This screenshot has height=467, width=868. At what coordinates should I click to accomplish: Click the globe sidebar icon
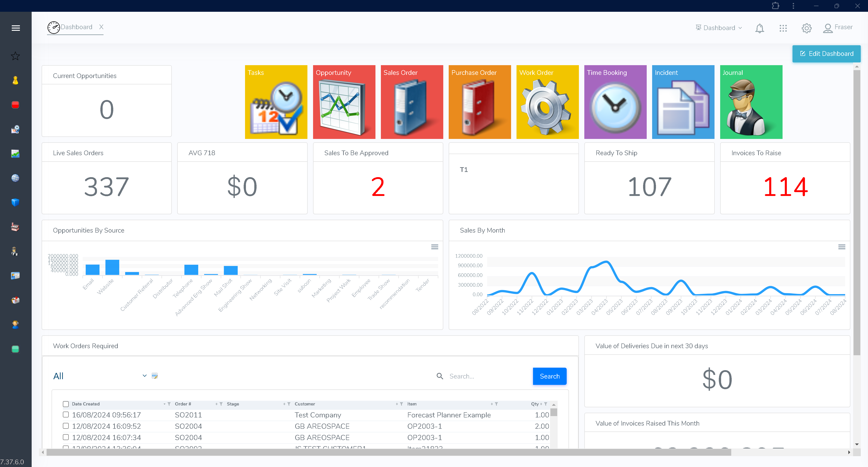(x=15, y=178)
